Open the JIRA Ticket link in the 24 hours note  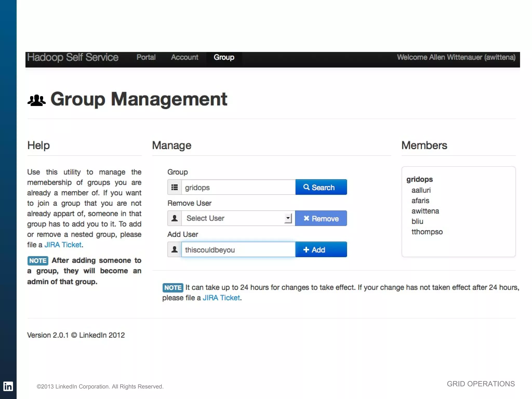coord(221,298)
